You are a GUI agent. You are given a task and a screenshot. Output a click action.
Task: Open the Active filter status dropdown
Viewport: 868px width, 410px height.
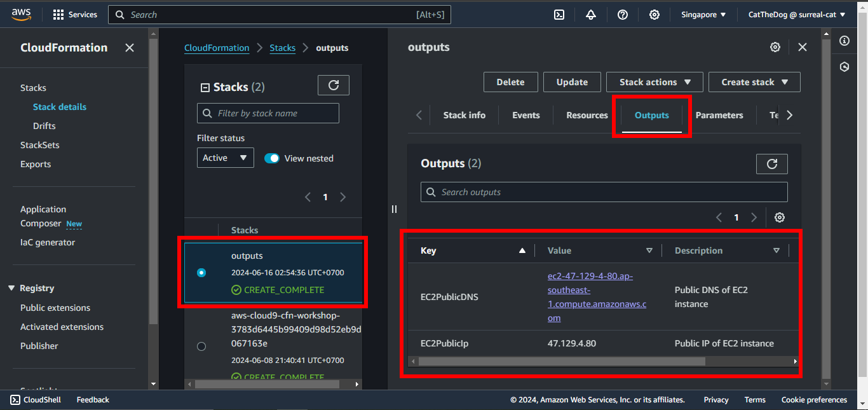point(225,158)
